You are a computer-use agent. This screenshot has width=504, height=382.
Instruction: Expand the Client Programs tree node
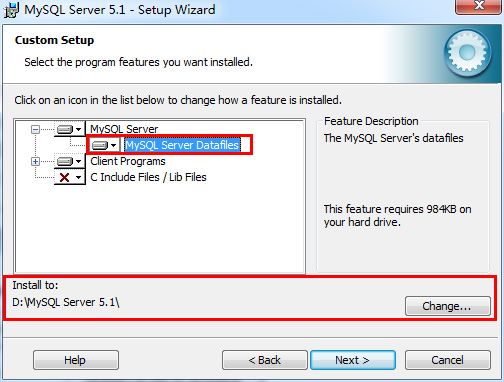click(x=35, y=162)
